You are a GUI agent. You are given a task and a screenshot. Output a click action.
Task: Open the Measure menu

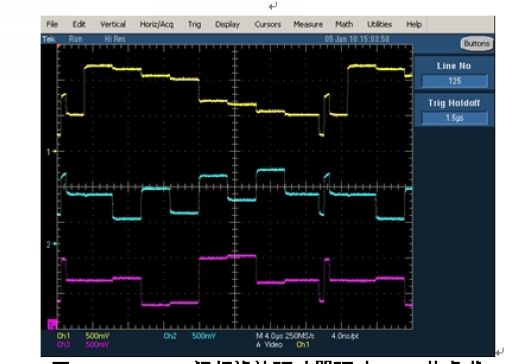pyautogui.click(x=308, y=24)
